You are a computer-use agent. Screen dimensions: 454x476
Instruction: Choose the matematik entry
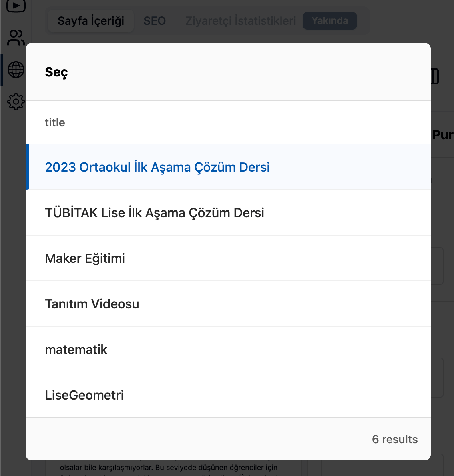tap(76, 350)
